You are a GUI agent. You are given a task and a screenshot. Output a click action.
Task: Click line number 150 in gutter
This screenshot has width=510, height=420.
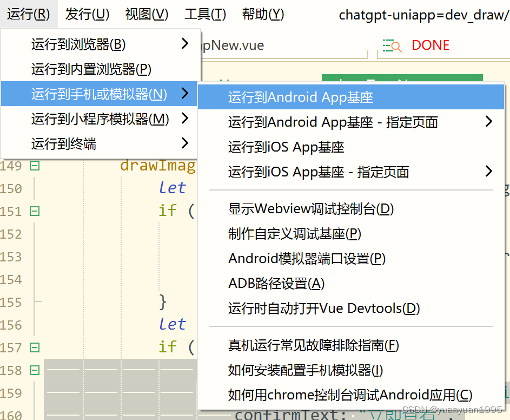(11, 188)
